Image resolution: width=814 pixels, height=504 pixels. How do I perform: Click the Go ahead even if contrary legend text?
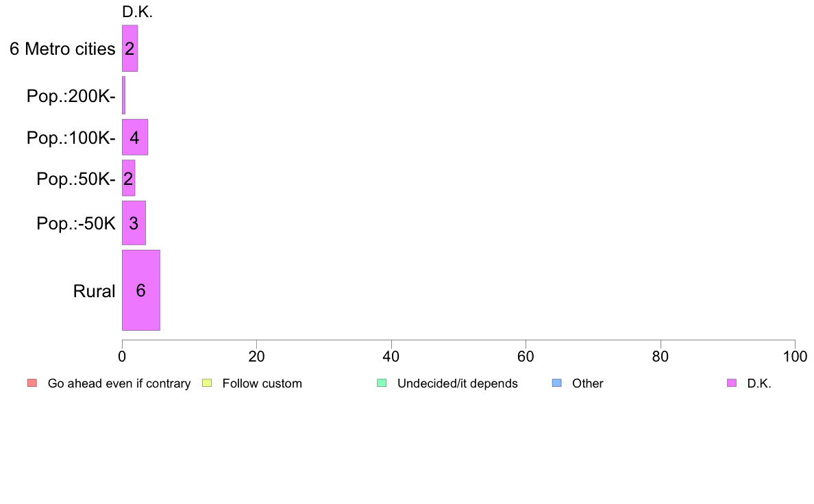(x=119, y=383)
